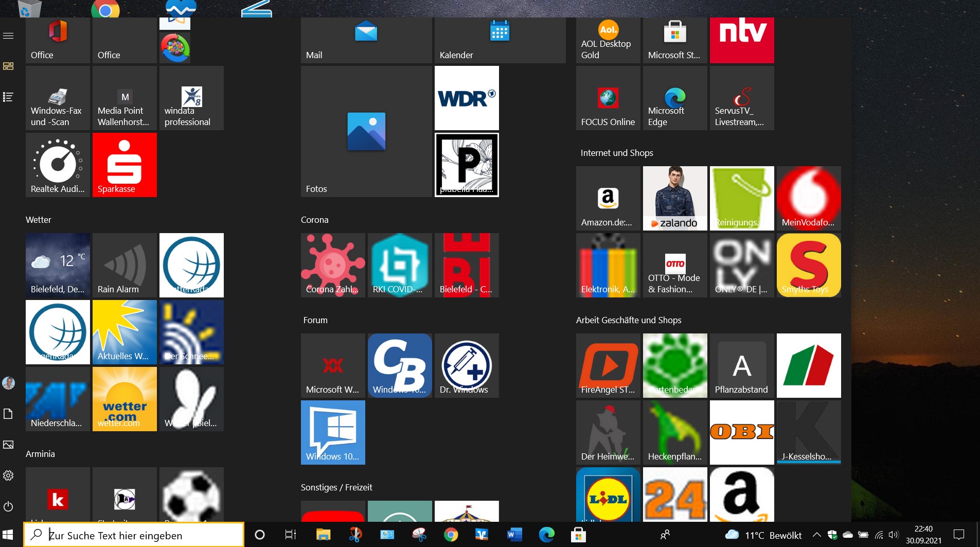
Task: Click the Internet und Shops group header
Action: click(x=617, y=153)
